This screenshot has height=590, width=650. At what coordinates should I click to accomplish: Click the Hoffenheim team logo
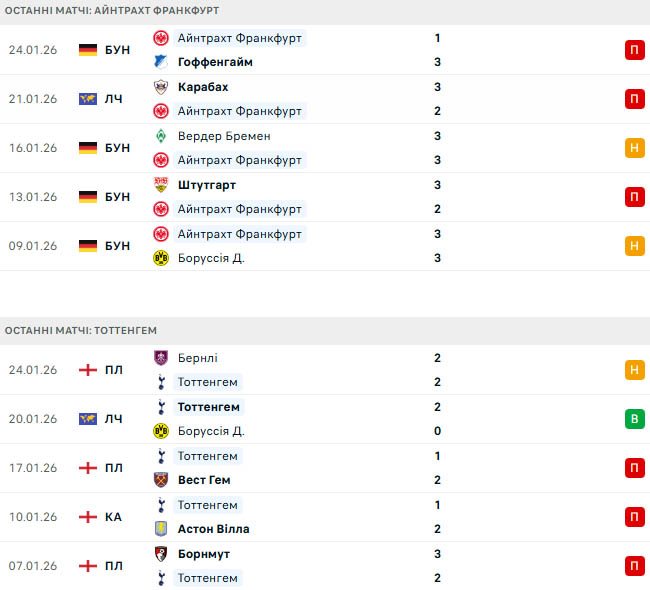(x=160, y=62)
